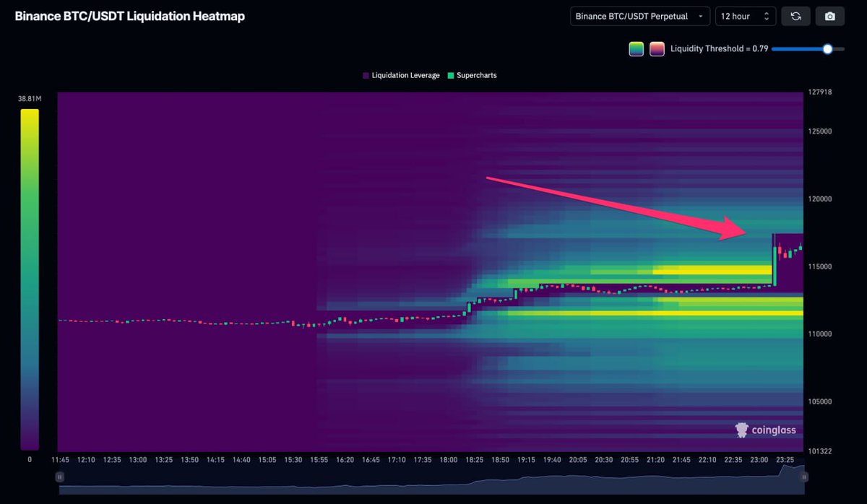Click the 23:25 time axis label
The width and height of the screenshot is (867, 504).
point(784,459)
